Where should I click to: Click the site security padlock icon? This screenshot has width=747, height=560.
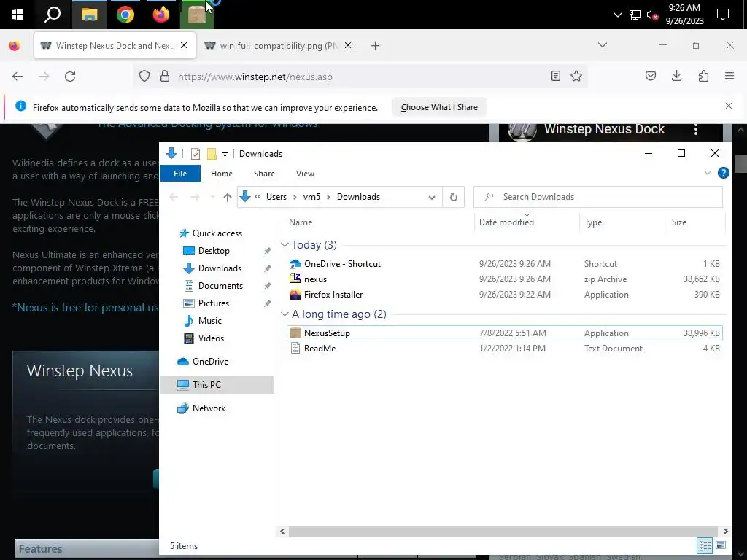point(165,76)
